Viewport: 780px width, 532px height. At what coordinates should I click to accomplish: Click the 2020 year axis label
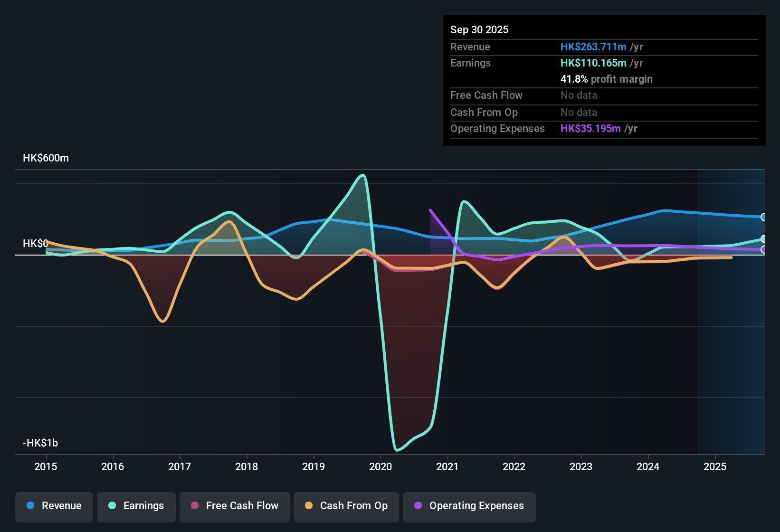pyautogui.click(x=380, y=467)
